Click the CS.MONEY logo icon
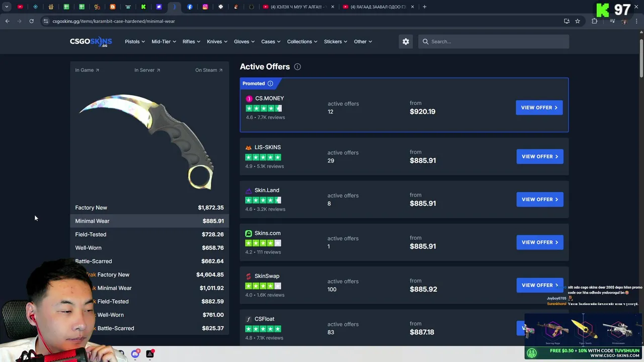 (249, 99)
